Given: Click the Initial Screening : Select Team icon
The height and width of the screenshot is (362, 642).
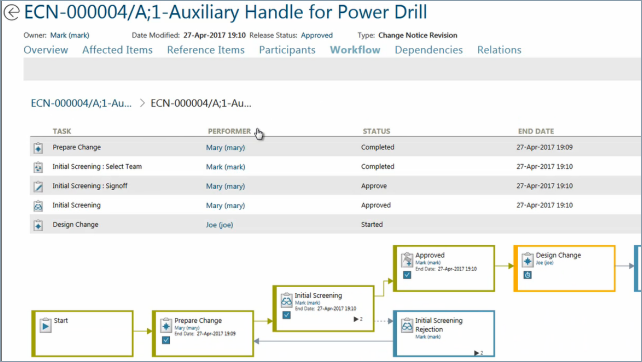Looking at the screenshot, I should pyautogui.click(x=38, y=167).
